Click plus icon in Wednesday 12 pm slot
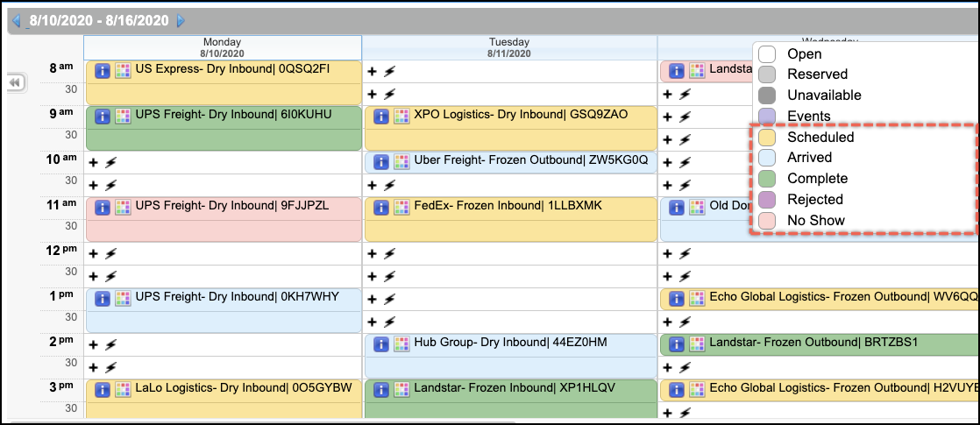Viewport: 980px width, 425px height. click(x=668, y=254)
